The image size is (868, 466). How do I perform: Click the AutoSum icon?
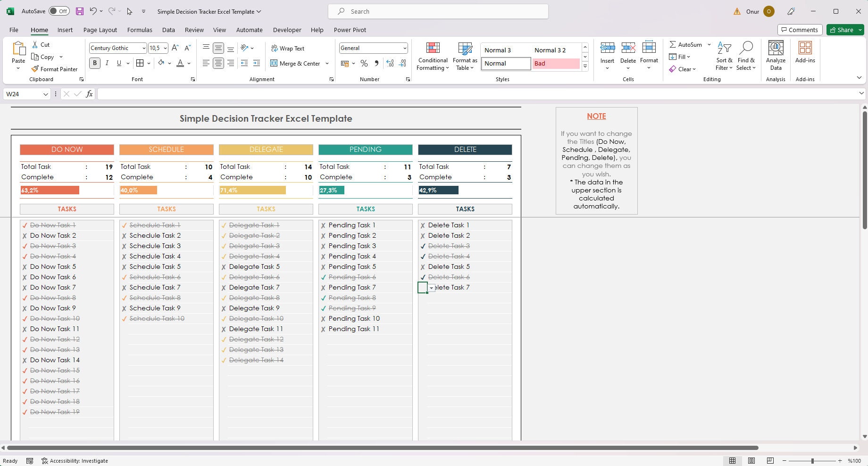673,44
